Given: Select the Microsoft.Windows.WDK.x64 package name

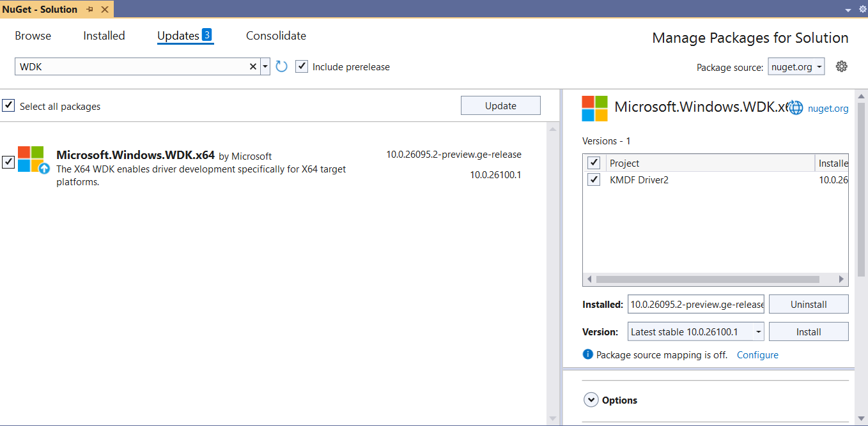Looking at the screenshot, I should point(136,155).
